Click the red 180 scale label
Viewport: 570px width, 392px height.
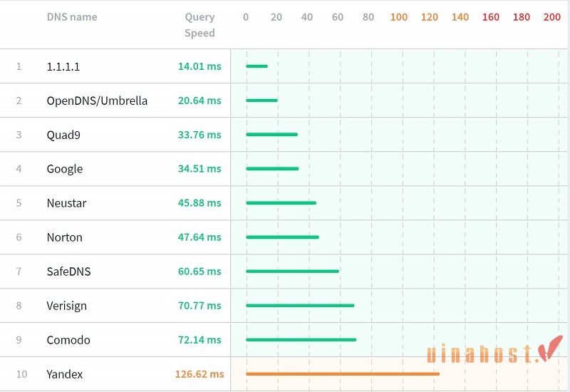522,17
